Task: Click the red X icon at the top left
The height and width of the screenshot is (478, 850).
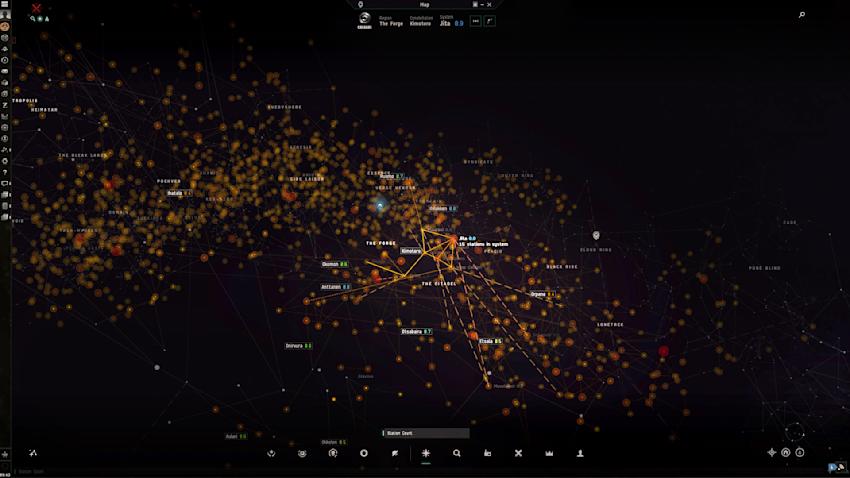Action: (x=36, y=8)
